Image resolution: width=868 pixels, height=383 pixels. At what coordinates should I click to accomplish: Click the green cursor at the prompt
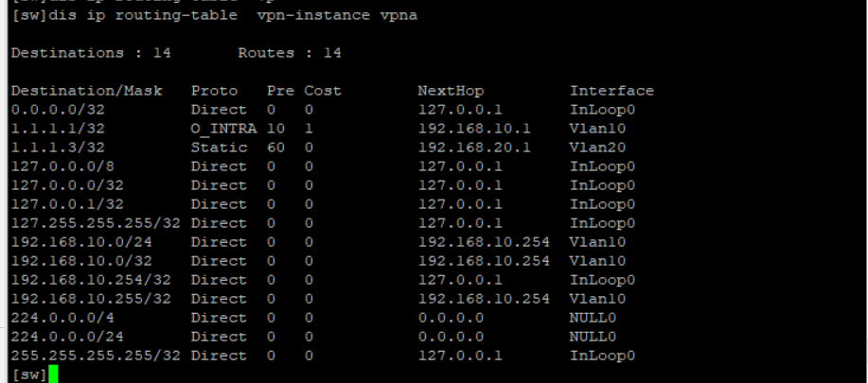(x=53, y=374)
